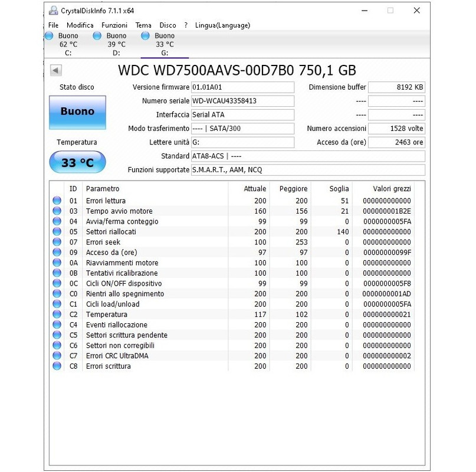Click the CrystalDiskInfo app icon in title bar

[x=54, y=11]
